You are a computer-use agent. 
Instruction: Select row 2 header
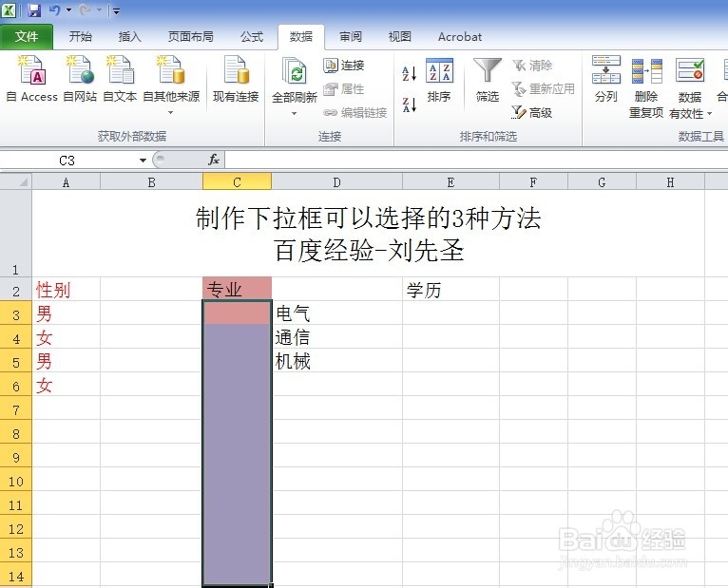[x=16, y=291]
